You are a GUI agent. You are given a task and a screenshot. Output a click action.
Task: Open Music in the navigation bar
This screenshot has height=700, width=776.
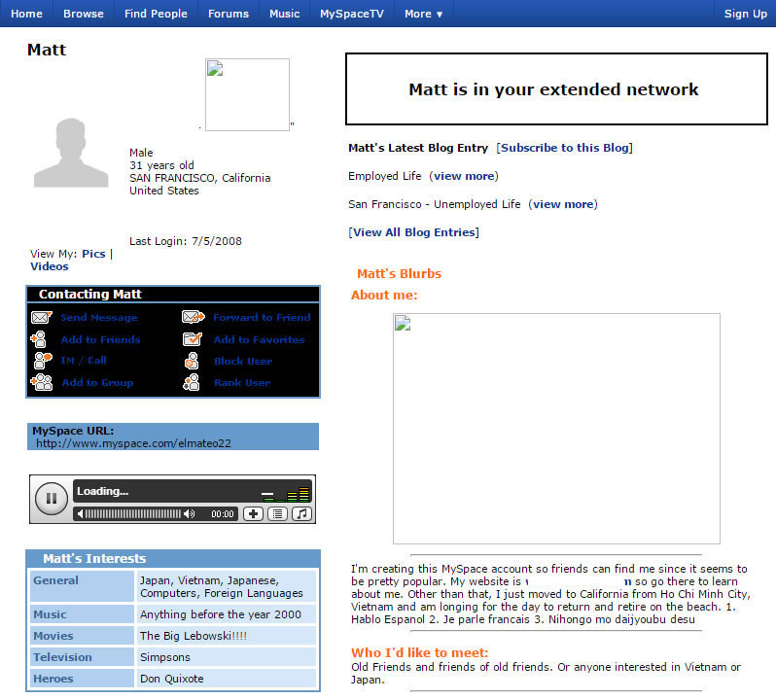[x=285, y=14]
